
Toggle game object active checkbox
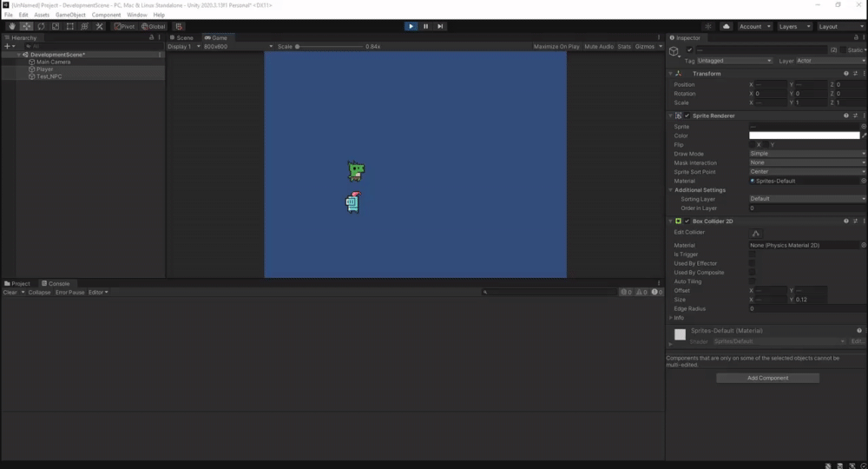click(x=689, y=50)
